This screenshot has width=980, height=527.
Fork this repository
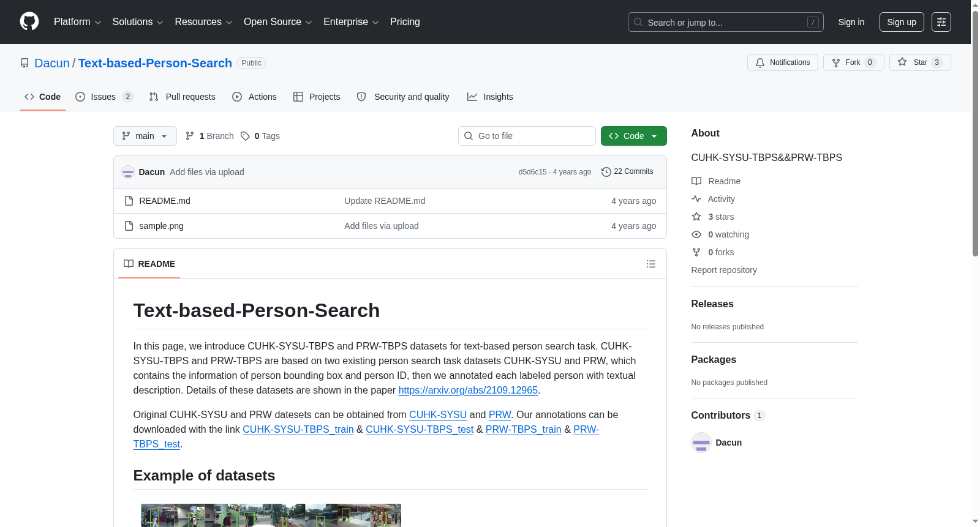pos(853,62)
